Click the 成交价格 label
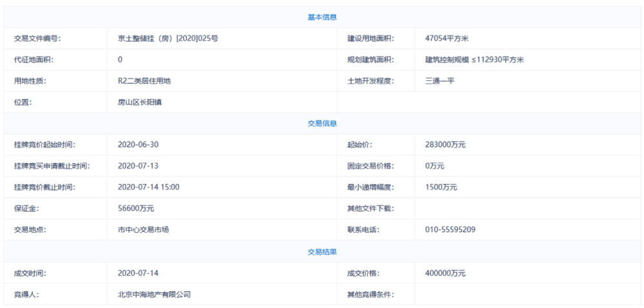The image size is (644, 308). coord(363,273)
